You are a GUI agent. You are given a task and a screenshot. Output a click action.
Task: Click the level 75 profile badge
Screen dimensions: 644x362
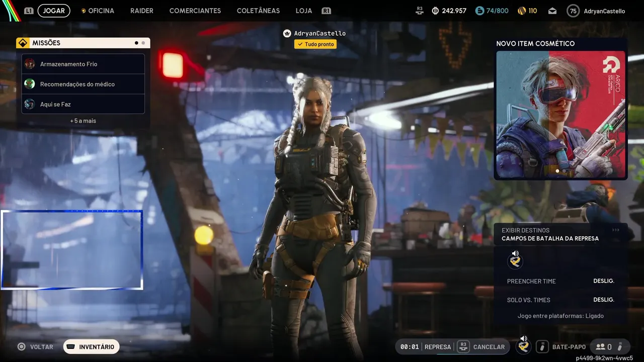(x=573, y=11)
